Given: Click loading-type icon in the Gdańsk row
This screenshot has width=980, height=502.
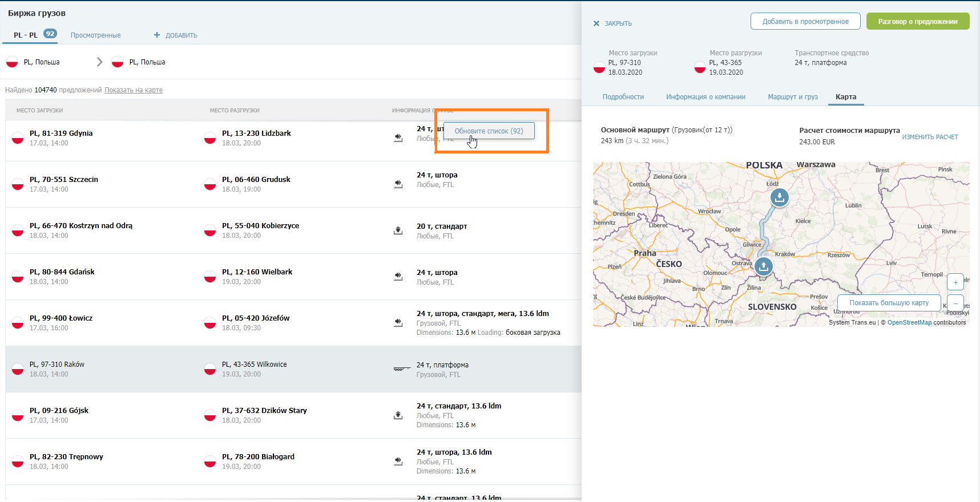Looking at the screenshot, I should 398,276.
